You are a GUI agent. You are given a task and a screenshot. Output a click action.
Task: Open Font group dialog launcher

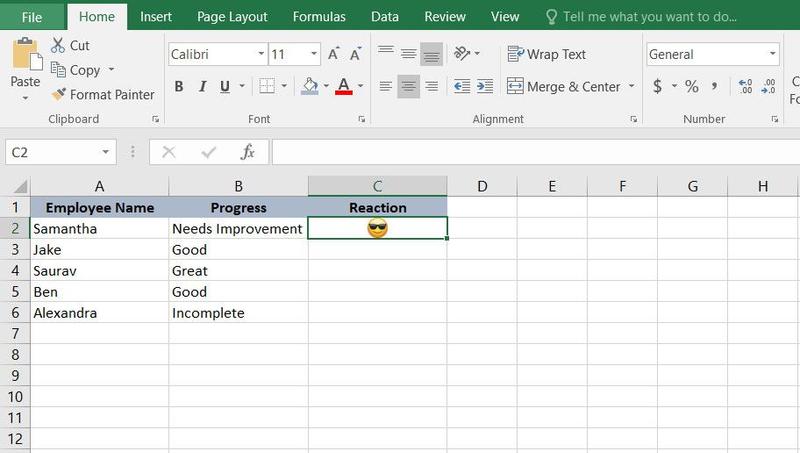tap(362, 119)
